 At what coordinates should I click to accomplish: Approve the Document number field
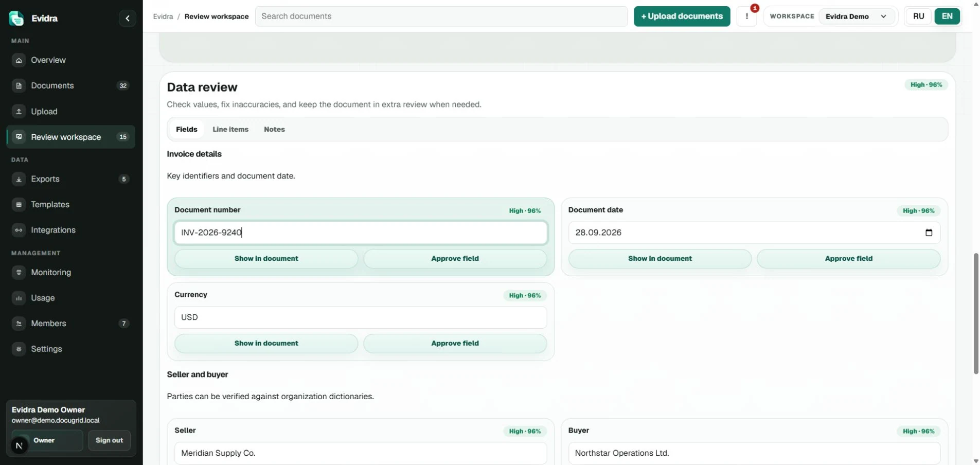pos(455,259)
